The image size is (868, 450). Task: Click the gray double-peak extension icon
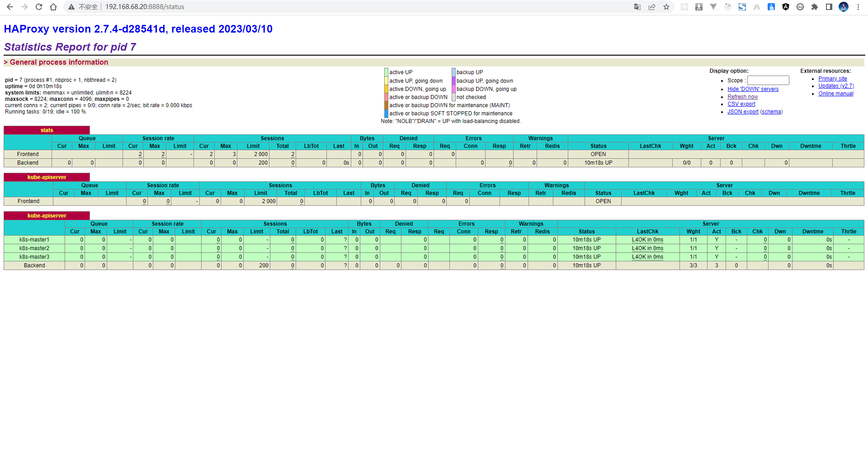[757, 7]
